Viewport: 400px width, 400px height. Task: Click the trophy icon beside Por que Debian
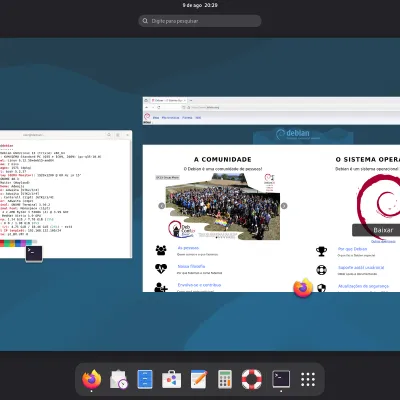pos(321,251)
